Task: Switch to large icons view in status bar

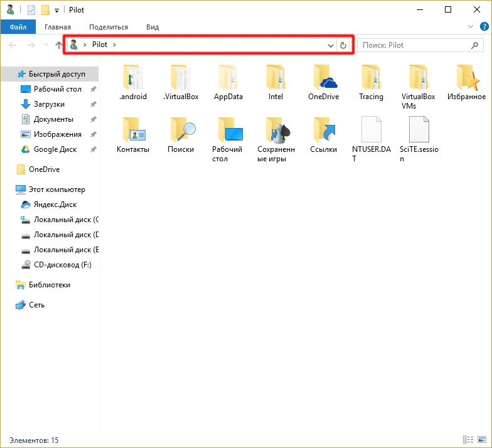Action: coord(482,439)
